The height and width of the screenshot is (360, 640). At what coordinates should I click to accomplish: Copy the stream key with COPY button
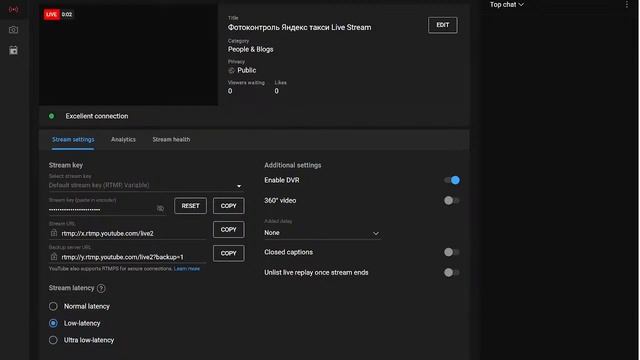point(229,206)
